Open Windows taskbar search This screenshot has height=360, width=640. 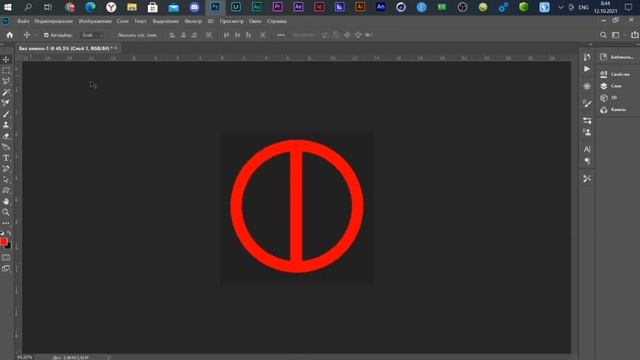coord(28,7)
